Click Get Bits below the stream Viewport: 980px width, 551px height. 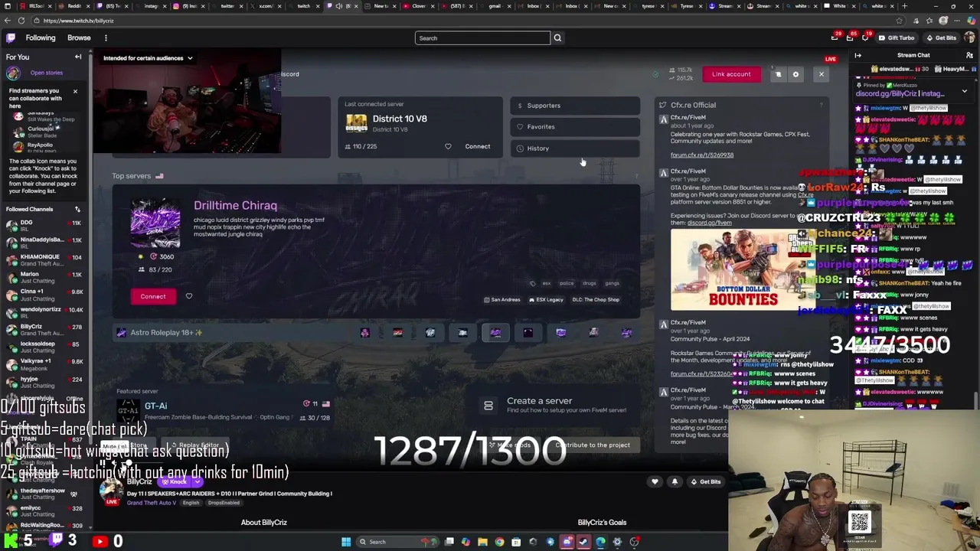[x=705, y=481]
